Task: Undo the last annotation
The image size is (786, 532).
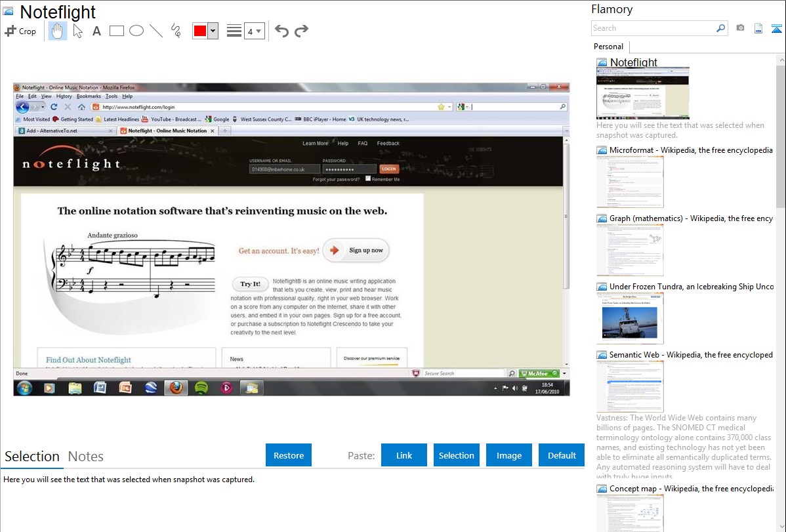Action: [x=281, y=31]
